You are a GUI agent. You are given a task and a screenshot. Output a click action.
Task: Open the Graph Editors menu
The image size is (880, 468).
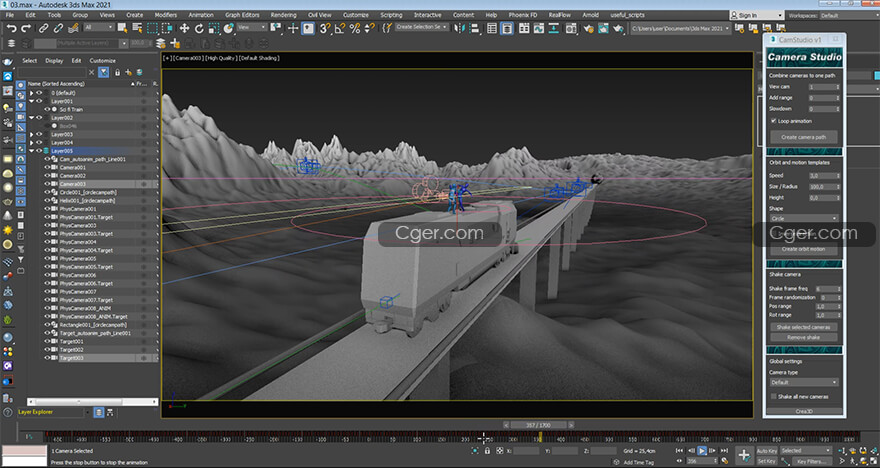click(x=242, y=15)
